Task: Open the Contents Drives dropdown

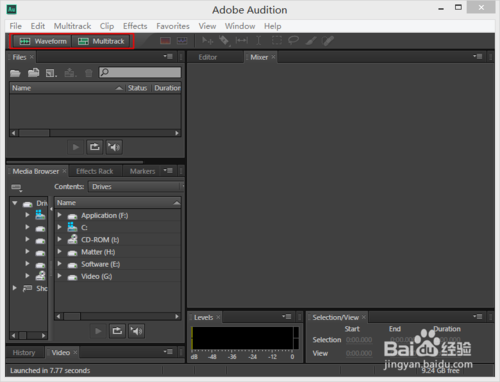Action: click(136, 187)
